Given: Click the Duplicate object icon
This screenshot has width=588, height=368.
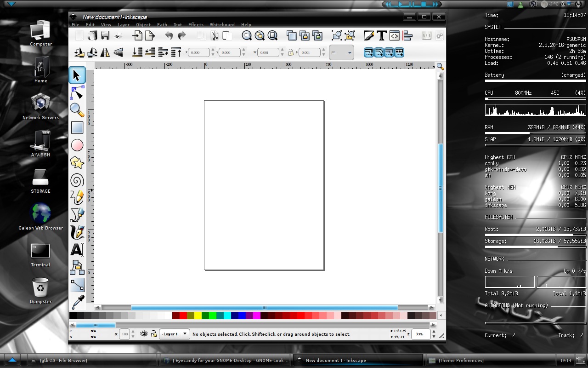Looking at the screenshot, I should (291, 35).
